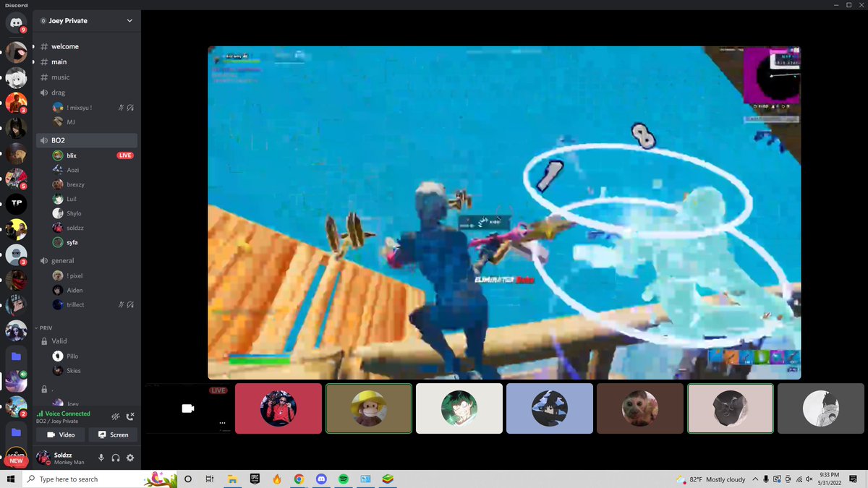
Task: Open User Settings gear icon
Action: tap(130, 458)
